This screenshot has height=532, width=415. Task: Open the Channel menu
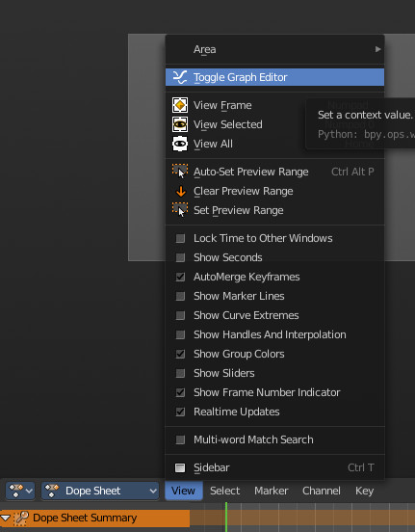(322, 491)
